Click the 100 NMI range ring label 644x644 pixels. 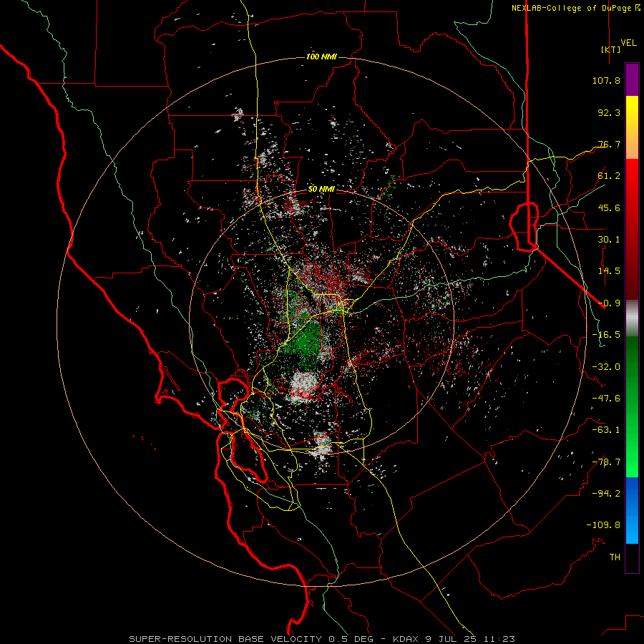pos(321,57)
